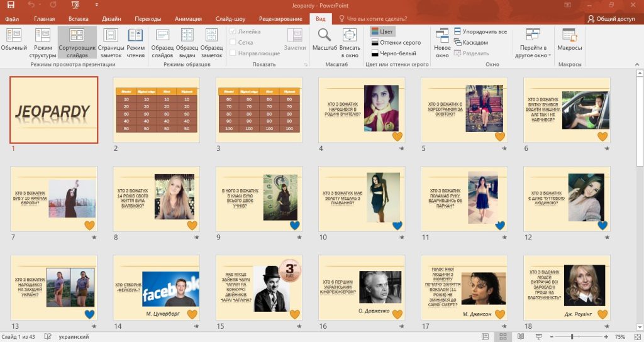This screenshot has width=644, height=342.
Task: Select slide 18 Дж. Роулінг thumbnail
Action: (x=567, y=288)
